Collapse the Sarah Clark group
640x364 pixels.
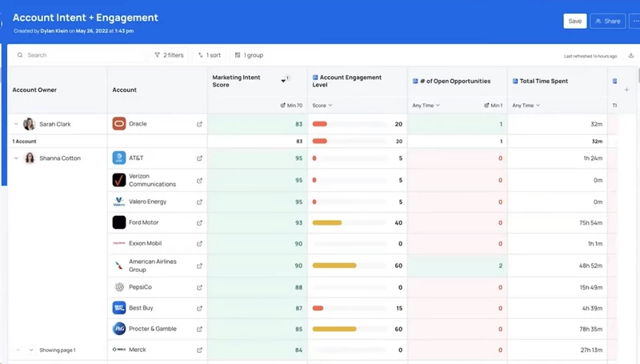[16, 124]
